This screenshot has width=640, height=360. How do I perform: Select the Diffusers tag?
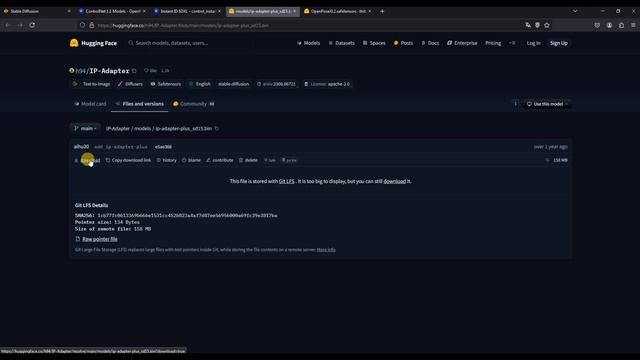point(131,84)
